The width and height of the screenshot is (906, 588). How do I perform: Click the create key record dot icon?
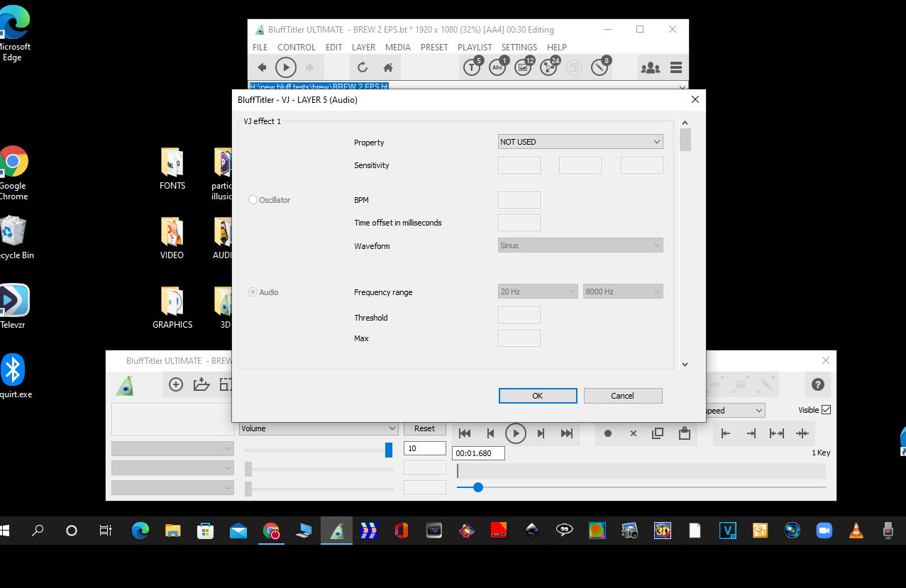point(608,433)
